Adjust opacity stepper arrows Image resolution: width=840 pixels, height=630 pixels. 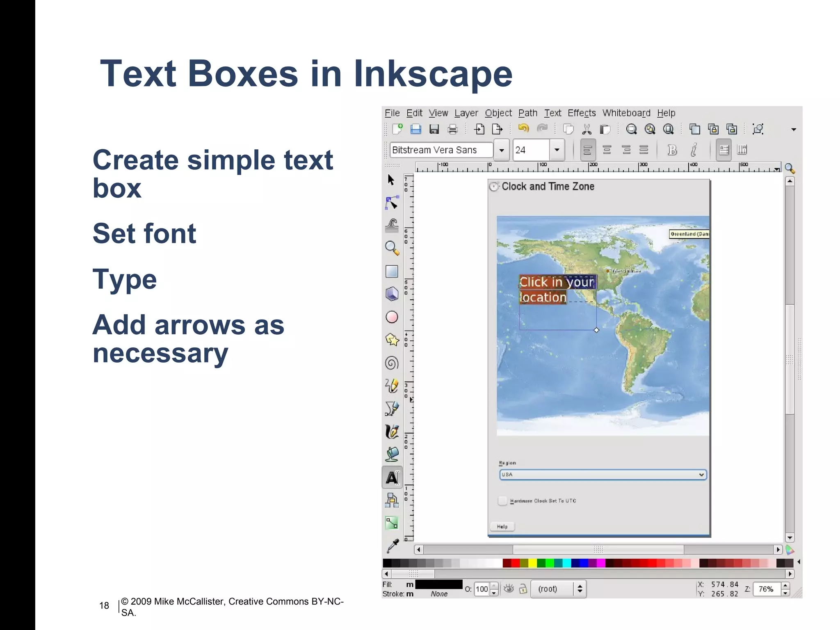[494, 589]
